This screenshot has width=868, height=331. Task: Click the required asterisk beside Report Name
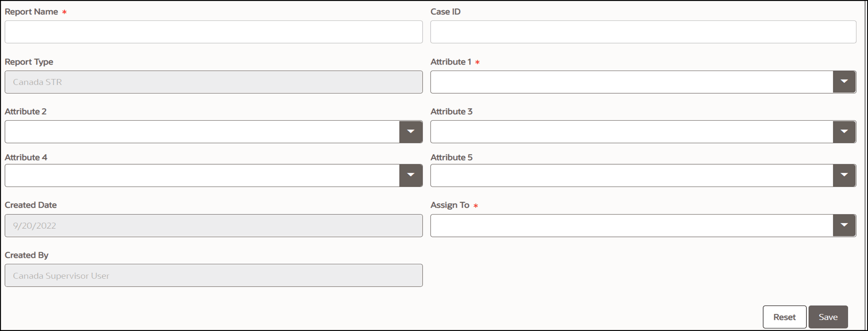[x=63, y=12]
